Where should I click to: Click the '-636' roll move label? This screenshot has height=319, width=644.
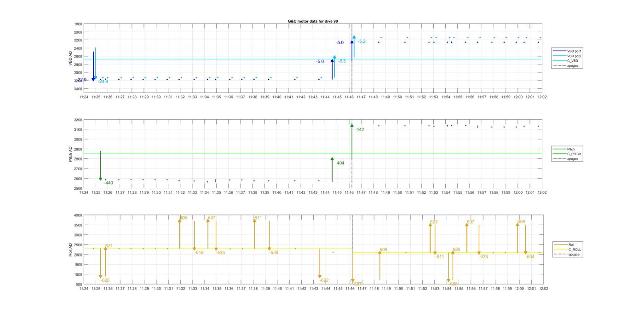(274, 253)
